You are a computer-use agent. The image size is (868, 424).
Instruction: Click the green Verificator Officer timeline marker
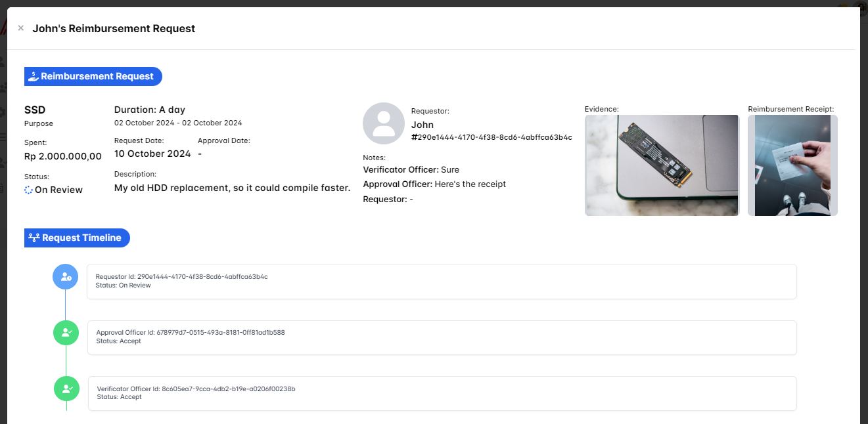(x=66, y=389)
